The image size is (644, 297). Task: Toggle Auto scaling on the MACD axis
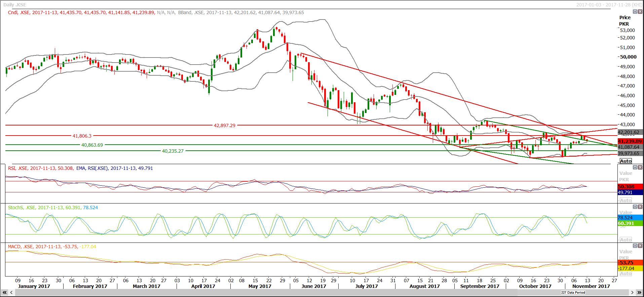point(626,274)
